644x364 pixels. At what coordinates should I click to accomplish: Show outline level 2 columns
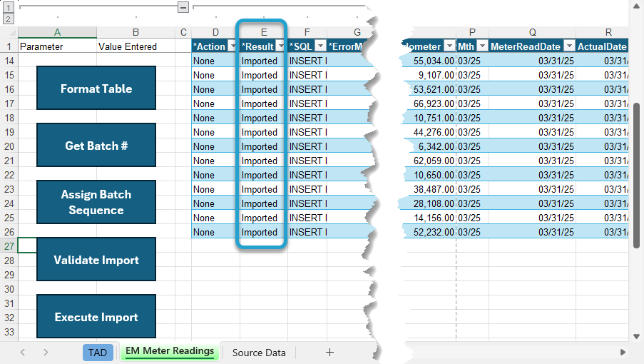tap(9, 19)
